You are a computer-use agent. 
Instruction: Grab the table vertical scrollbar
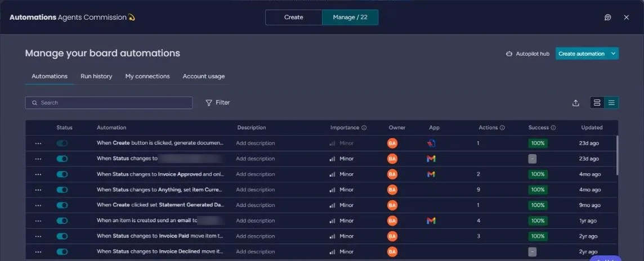pyautogui.click(x=617, y=156)
